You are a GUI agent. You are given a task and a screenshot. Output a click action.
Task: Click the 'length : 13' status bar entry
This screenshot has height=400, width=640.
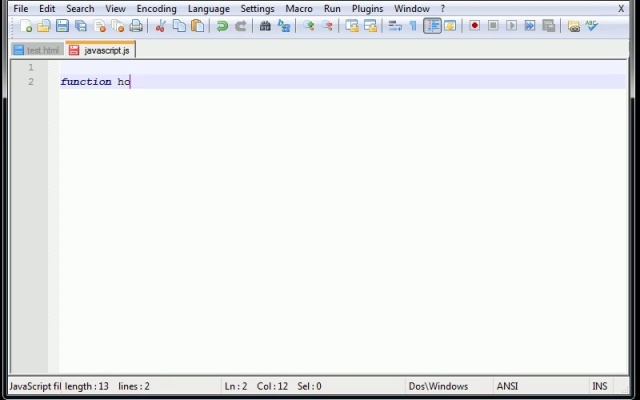point(87,386)
